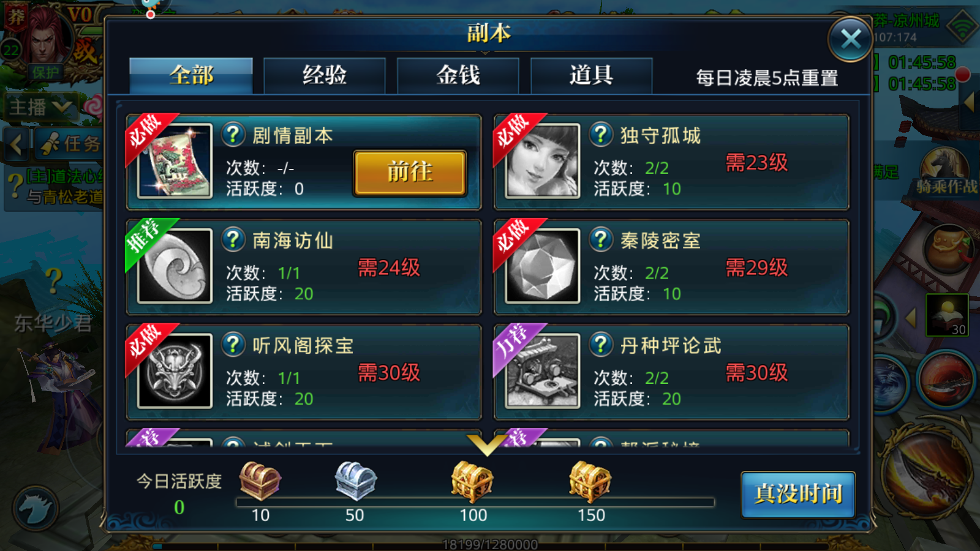980x551 pixels.
Task: Open help icon for 丹种坪论武
Action: coord(601,345)
